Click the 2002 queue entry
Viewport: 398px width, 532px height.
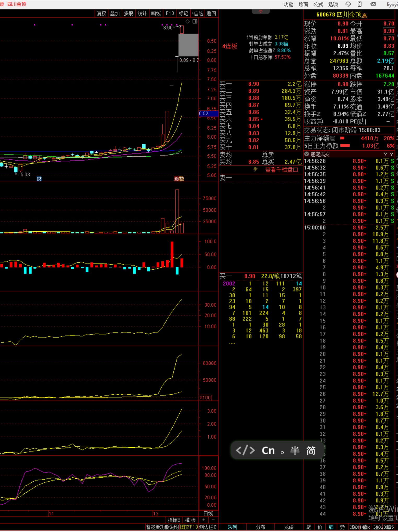click(229, 284)
